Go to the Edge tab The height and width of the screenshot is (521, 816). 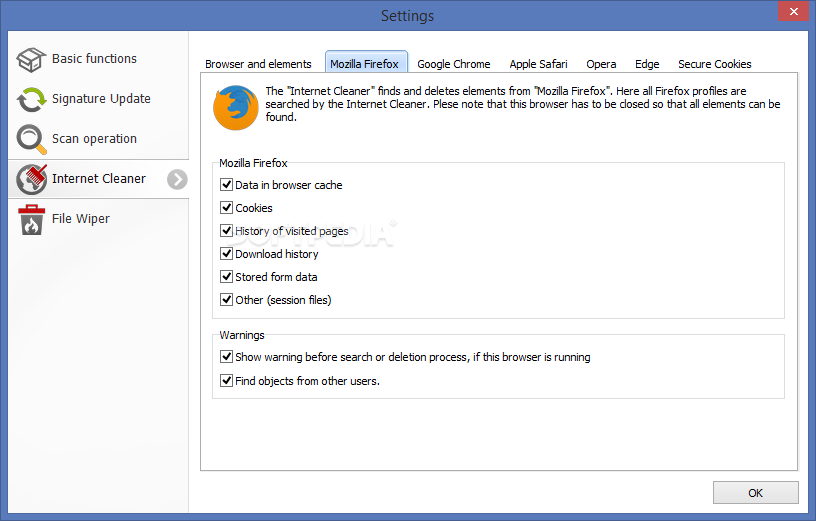647,64
